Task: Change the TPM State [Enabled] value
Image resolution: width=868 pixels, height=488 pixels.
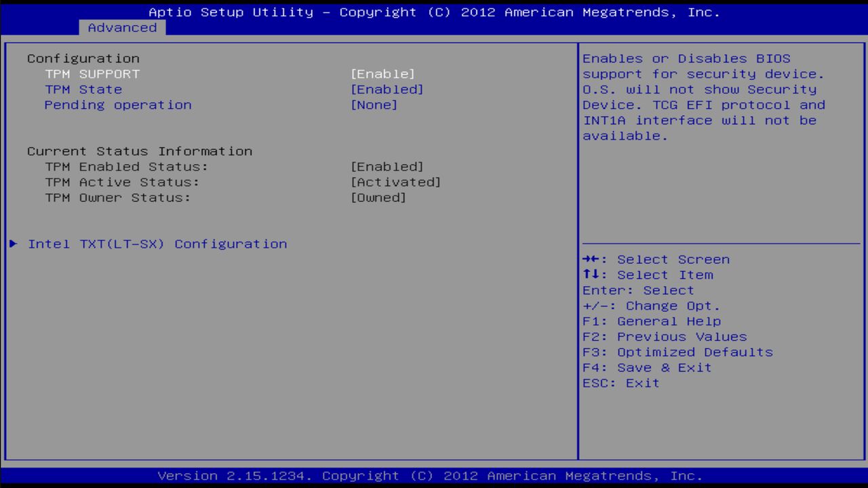Action: coord(387,89)
